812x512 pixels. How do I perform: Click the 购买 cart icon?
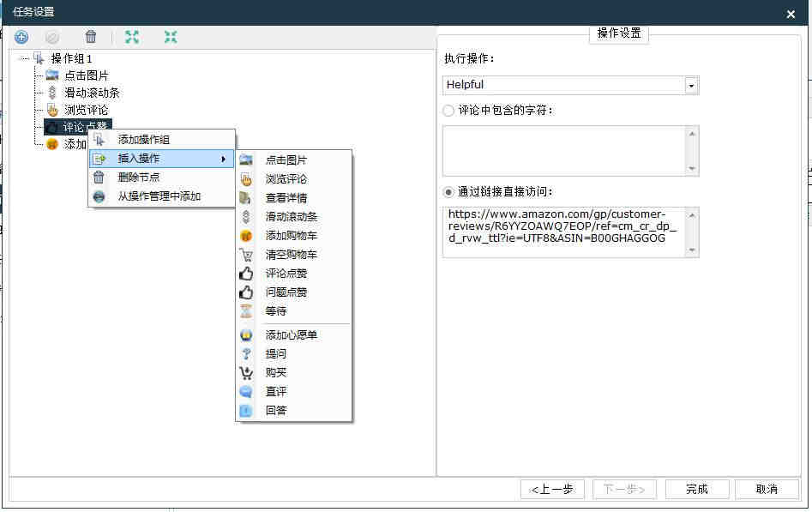[246, 372]
